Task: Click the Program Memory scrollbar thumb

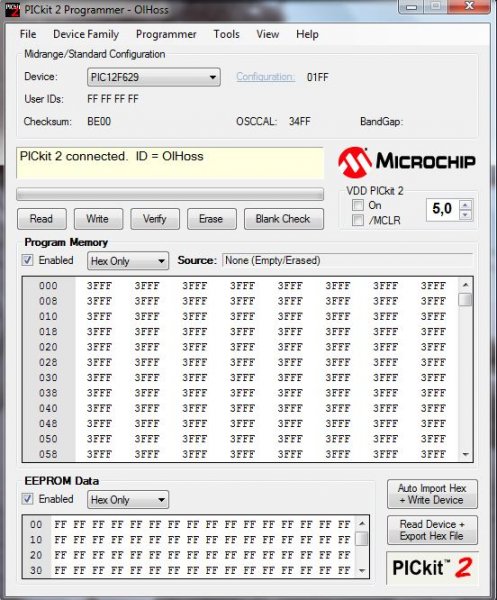Action: [465, 300]
